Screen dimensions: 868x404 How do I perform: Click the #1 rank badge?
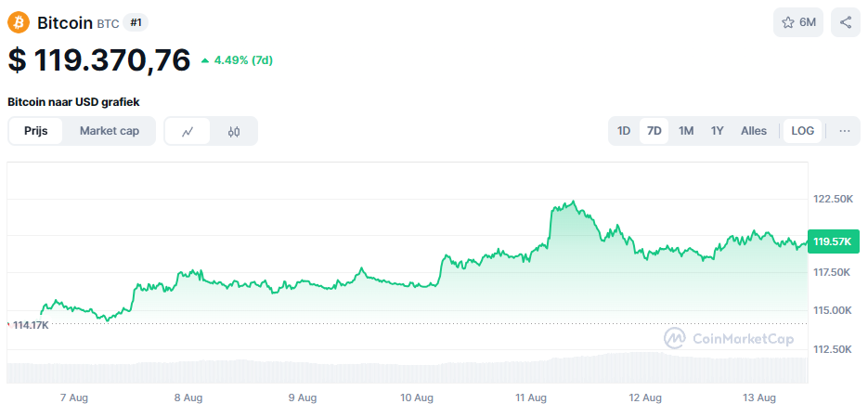pos(136,22)
